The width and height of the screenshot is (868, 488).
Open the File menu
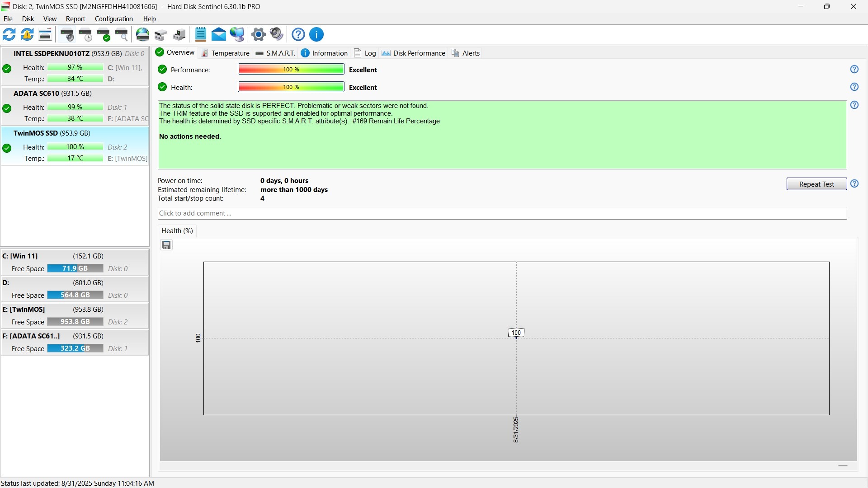[x=8, y=19]
